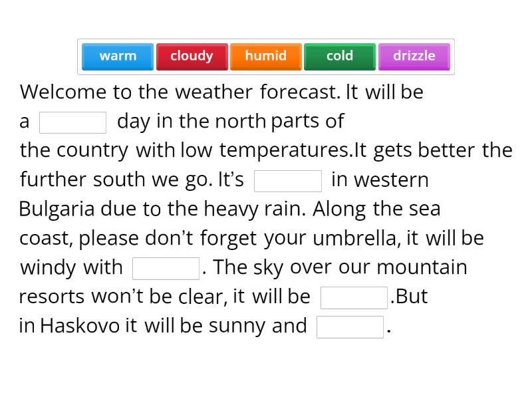The height and width of the screenshot is (399, 532).
Task: Click the last blank after 'sunny and'
Action: tap(348, 326)
